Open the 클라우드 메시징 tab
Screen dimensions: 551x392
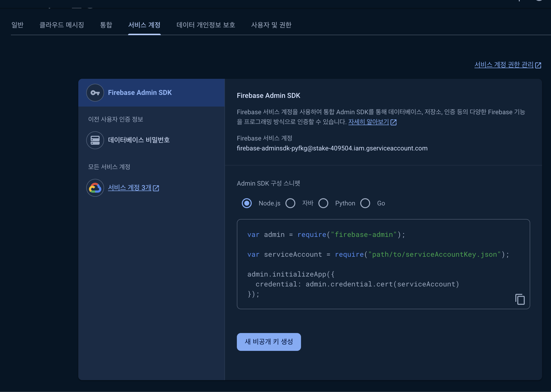(x=62, y=25)
